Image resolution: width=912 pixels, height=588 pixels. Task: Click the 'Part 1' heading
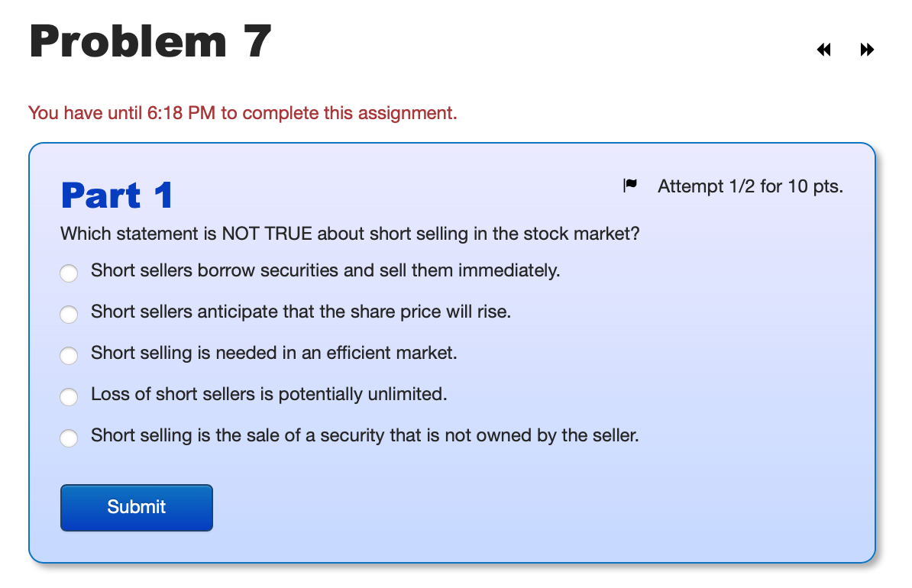click(116, 195)
